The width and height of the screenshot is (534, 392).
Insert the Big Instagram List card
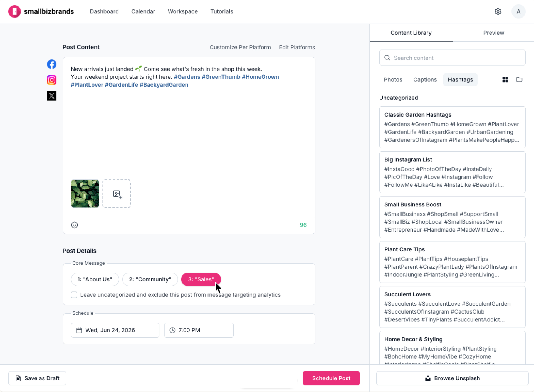click(x=452, y=172)
